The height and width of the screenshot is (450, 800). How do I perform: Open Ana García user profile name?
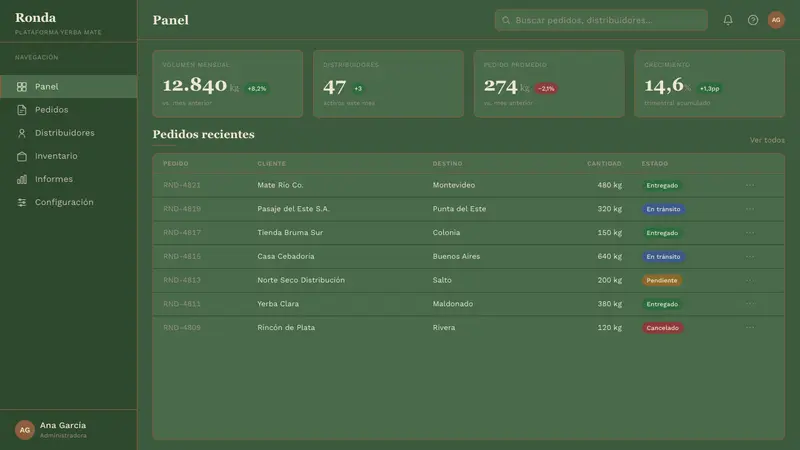click(63, 425)
